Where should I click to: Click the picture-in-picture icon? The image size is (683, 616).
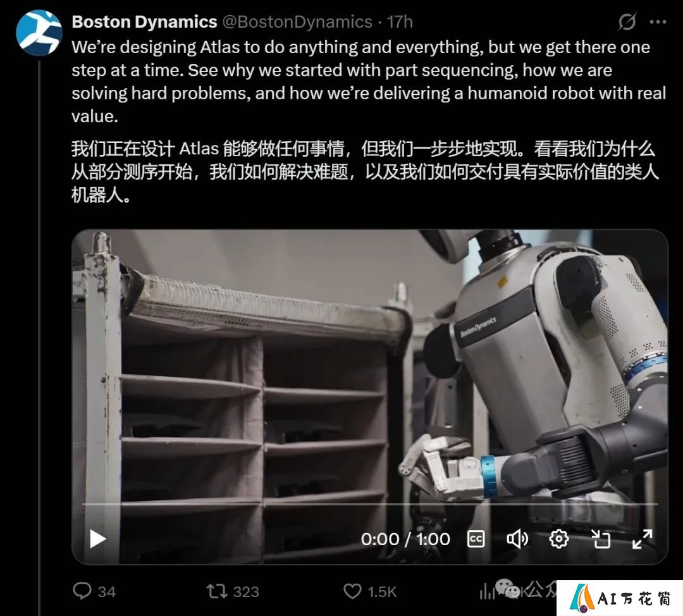click(601, 539)
